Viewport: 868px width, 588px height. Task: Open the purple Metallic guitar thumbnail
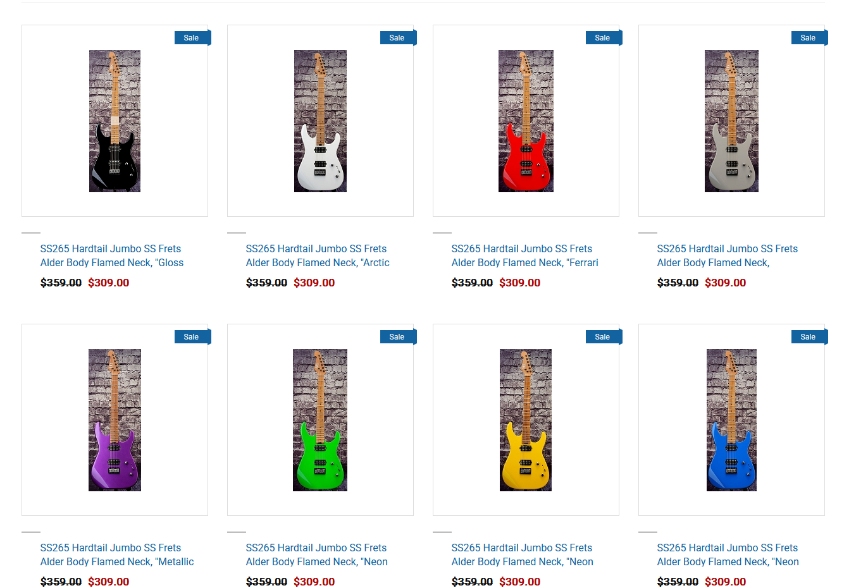115,420
